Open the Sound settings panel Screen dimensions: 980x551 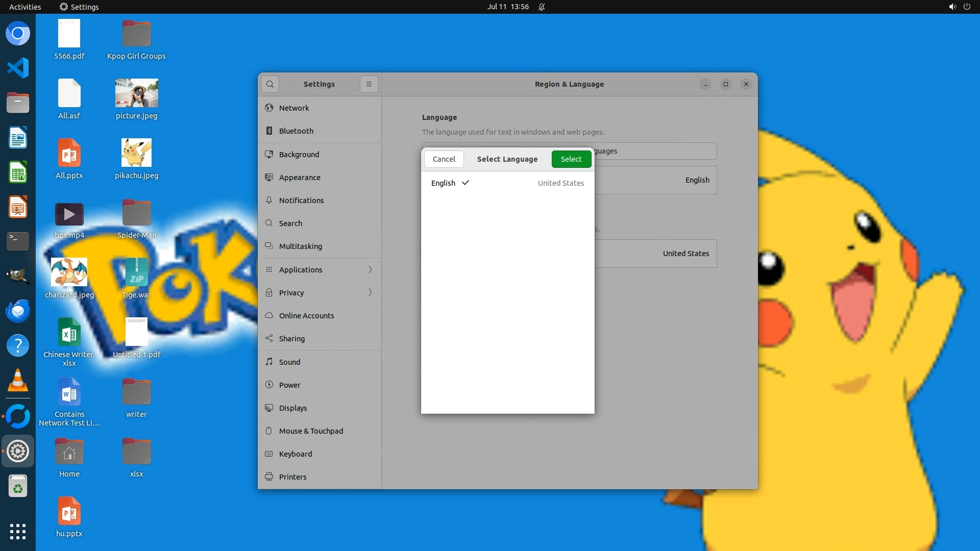click(289, 362)
